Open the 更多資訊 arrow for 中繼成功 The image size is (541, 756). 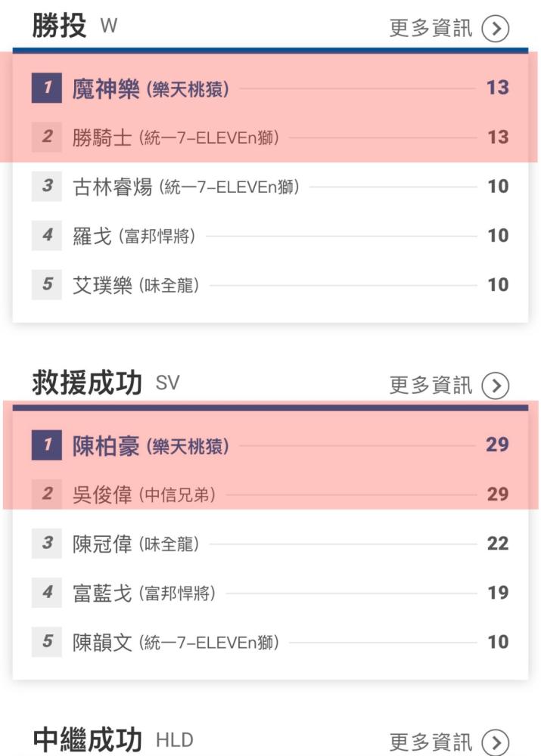click(495, 742)
